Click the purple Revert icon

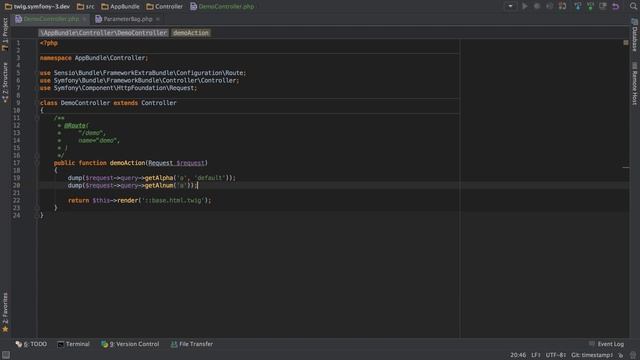point(616,7)
